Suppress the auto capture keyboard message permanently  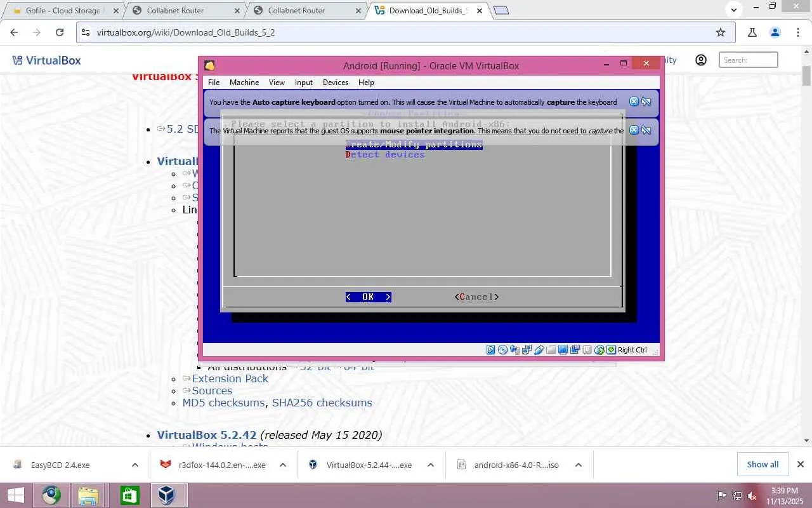click(646, 102)
